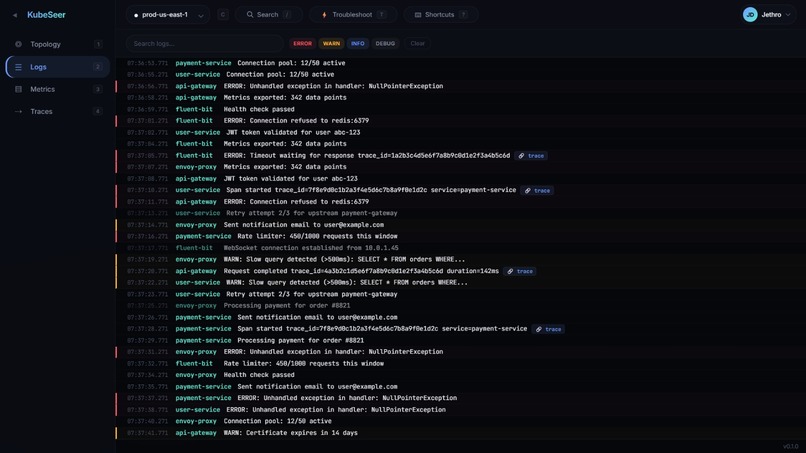Open the Metrics section

point(58,89)
